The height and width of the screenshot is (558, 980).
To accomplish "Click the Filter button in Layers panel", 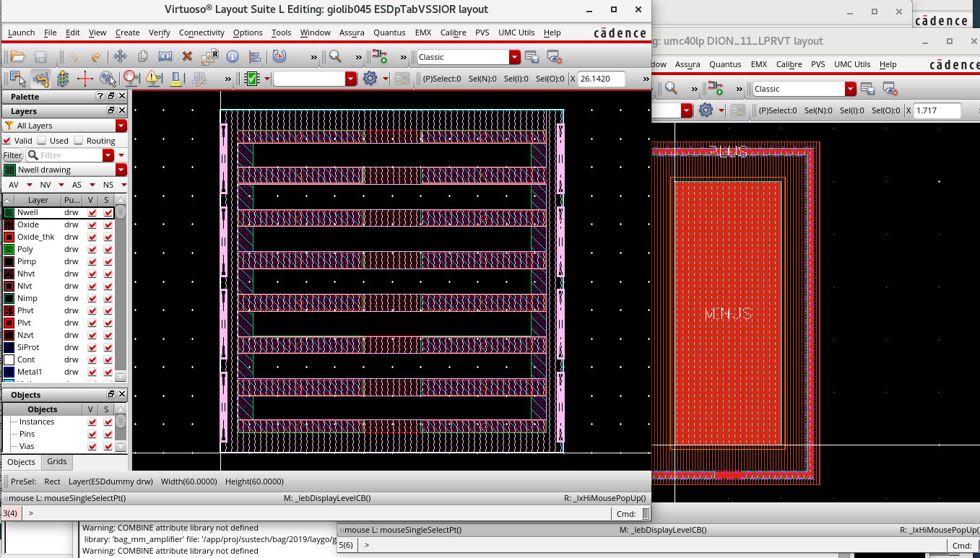I will 12,155.
